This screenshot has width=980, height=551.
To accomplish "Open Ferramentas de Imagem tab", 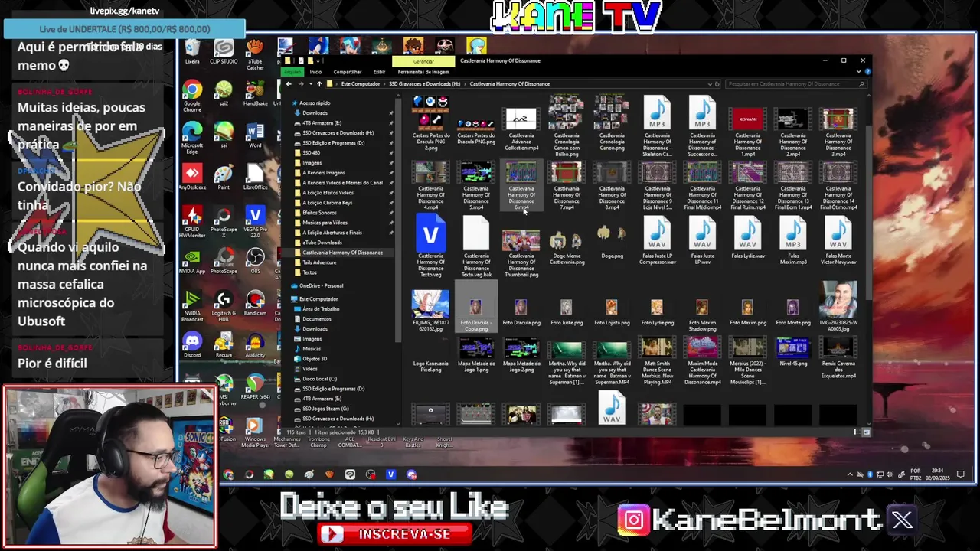I will coord(423,72).
